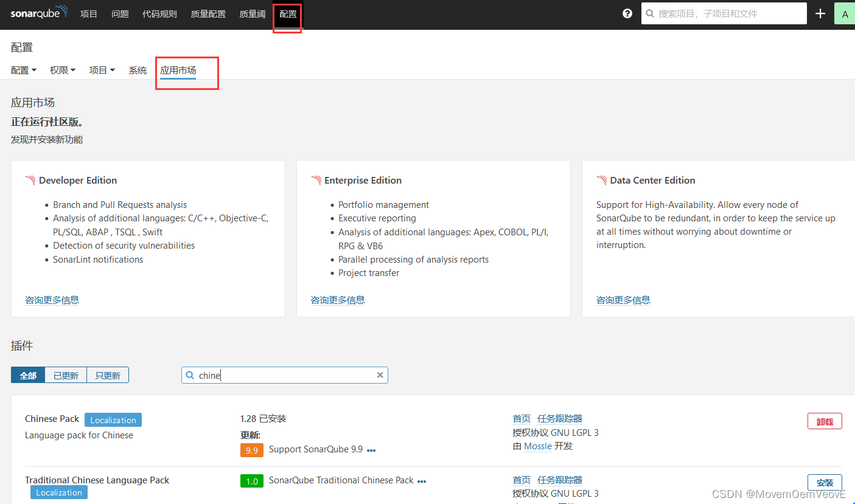Click the Language pack for Chinese description

coord(79,435)
